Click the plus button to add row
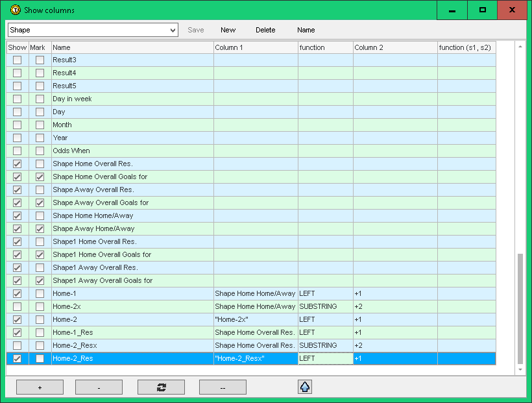 40,387
